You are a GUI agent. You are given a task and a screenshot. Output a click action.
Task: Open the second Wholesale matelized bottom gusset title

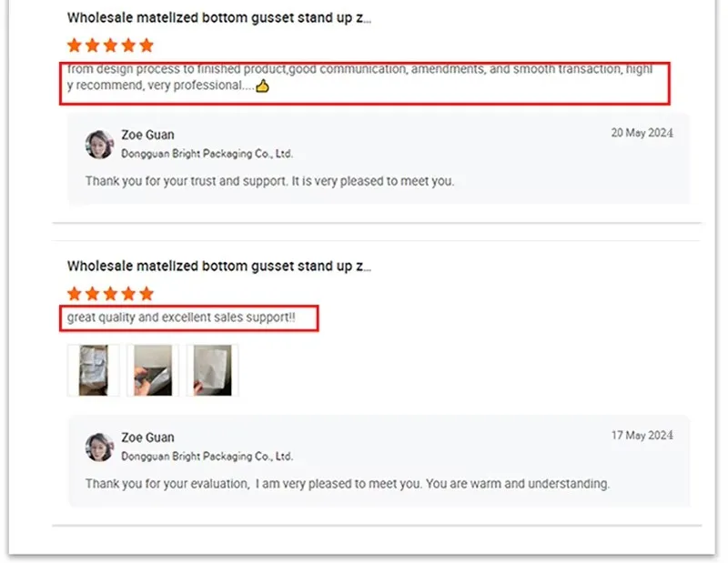(x=219, y=266)
